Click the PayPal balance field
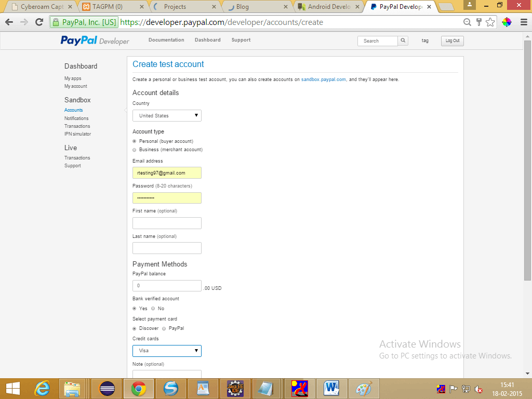532x399 pixels. pyautogui.click(x=167, y=286)
